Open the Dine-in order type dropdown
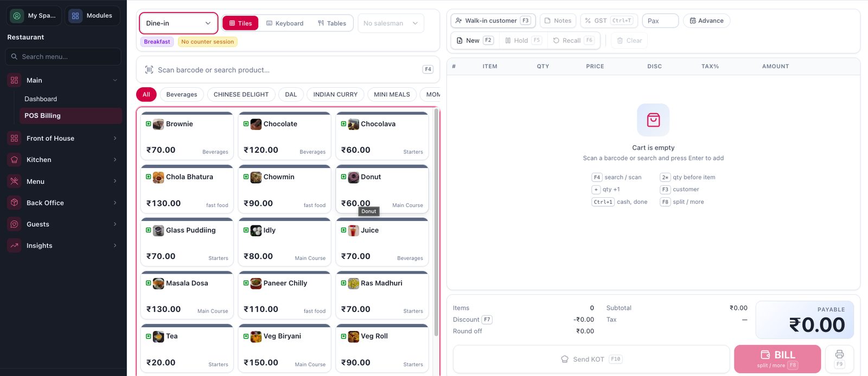Screen dimensions: 868x376 point(178,23)
